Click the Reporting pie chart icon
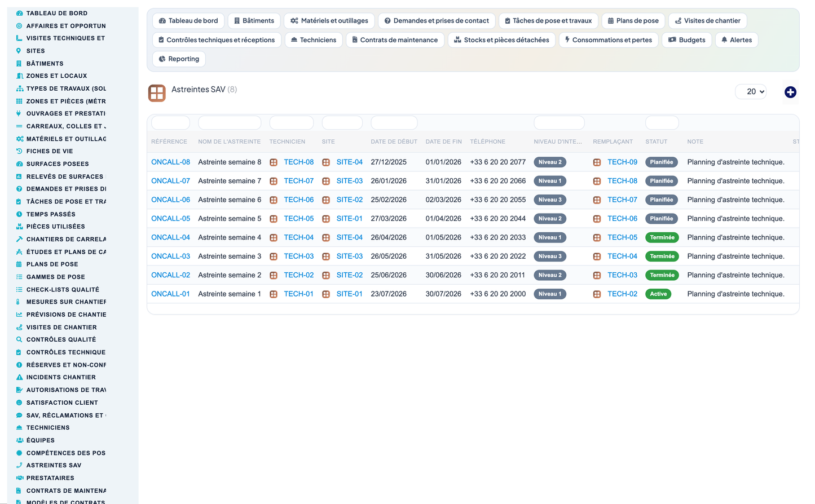This screenshot has width=815, height=504. [162, 59]
